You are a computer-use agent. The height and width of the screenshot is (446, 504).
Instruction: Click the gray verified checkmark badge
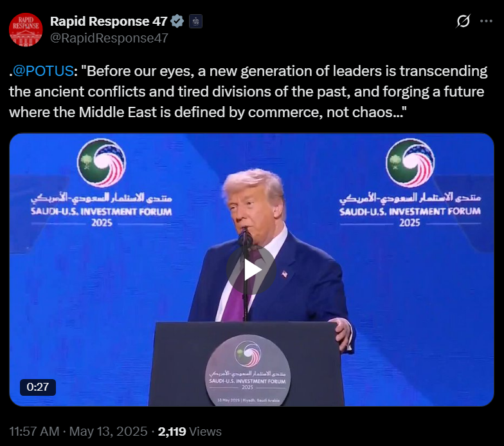[177, 21]
